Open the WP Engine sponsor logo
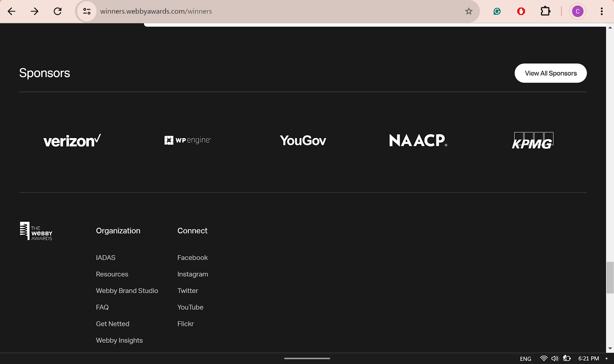The width and height of the screenshot is (614, 364). (188, 140)
